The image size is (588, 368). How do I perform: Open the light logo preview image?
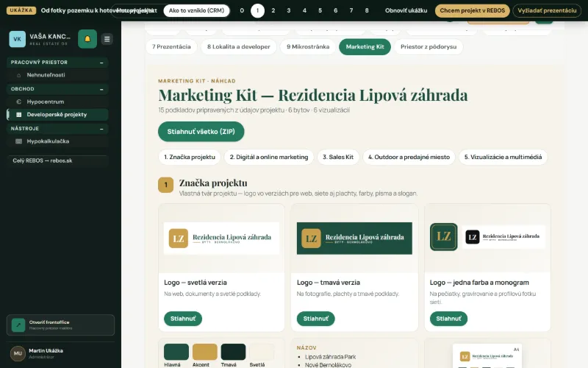(221, 238)
